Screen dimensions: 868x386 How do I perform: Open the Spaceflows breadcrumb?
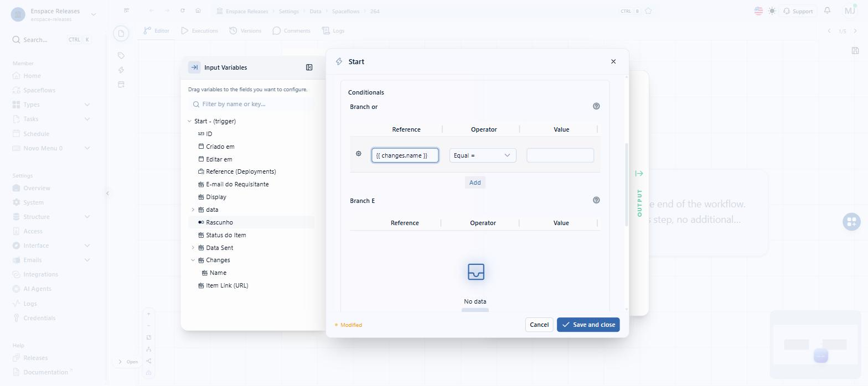[x=345, y=11]
